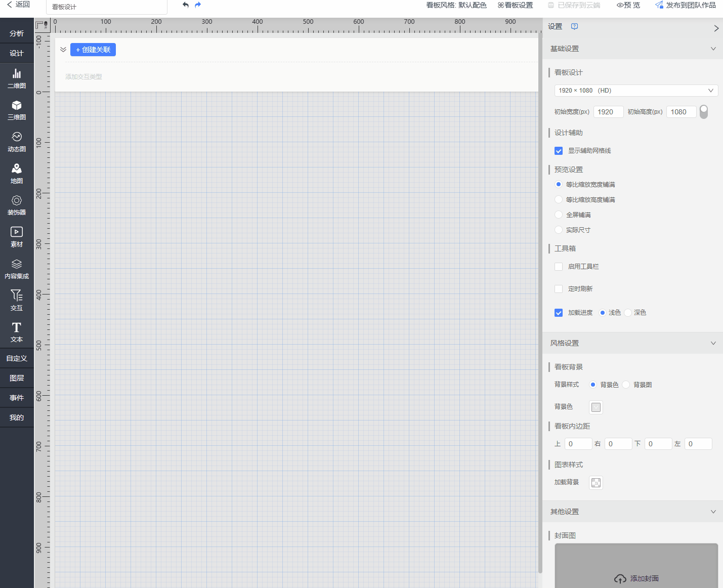
Task: Click the undo arrow icon
Action: pos(186,5)
